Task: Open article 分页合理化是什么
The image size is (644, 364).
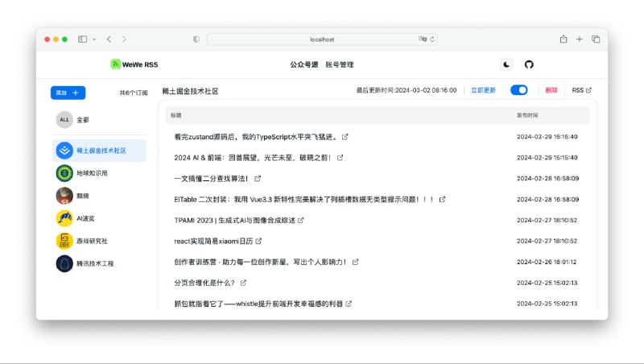Action: click(x=204, y=283)
